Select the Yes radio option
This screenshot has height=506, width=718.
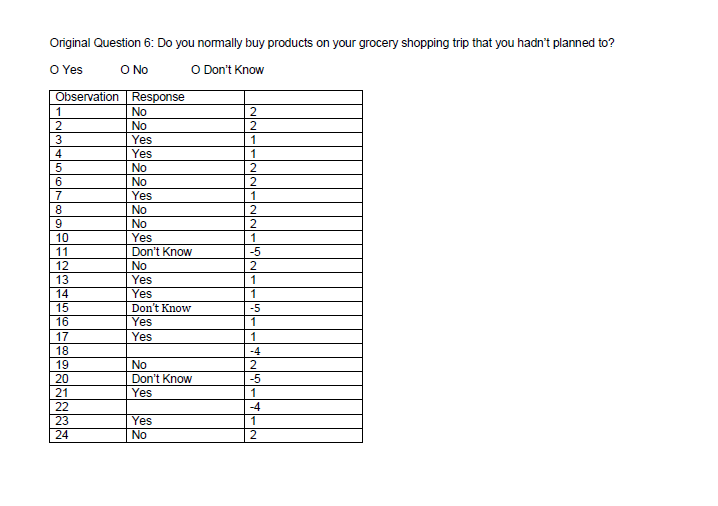click(66, 70)
